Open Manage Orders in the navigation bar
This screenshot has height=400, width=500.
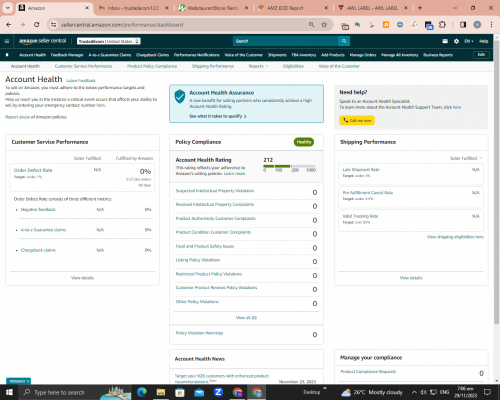click(x=363, y=55)
